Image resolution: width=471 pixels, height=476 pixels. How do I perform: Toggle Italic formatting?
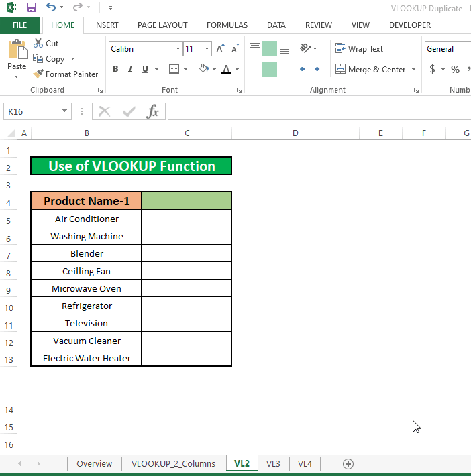tap(130, 69)
